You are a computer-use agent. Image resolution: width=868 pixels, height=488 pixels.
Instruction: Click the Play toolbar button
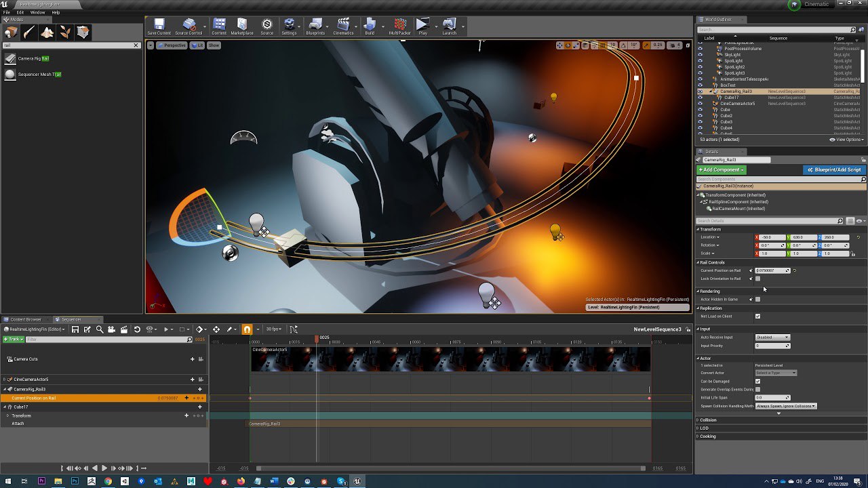tap(422, 27)
